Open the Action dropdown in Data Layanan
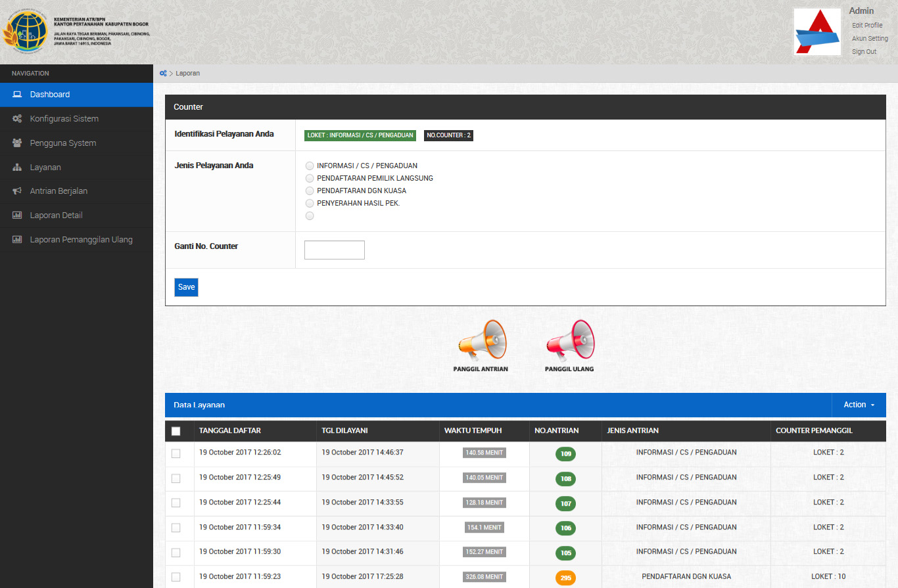 (859, 405)
